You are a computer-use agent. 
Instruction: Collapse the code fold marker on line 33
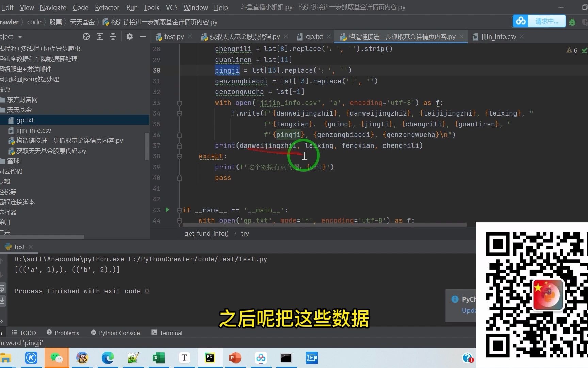(179, 103)
